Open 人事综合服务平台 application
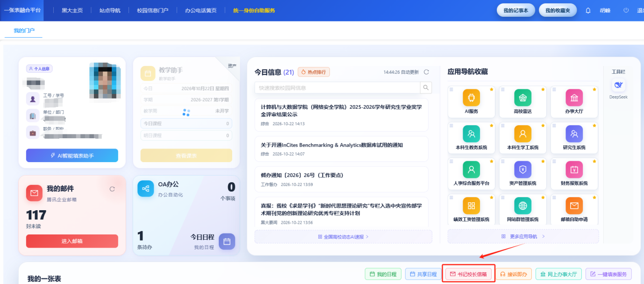The width and height of the screenshot is (644, 284). click(471, 170)
